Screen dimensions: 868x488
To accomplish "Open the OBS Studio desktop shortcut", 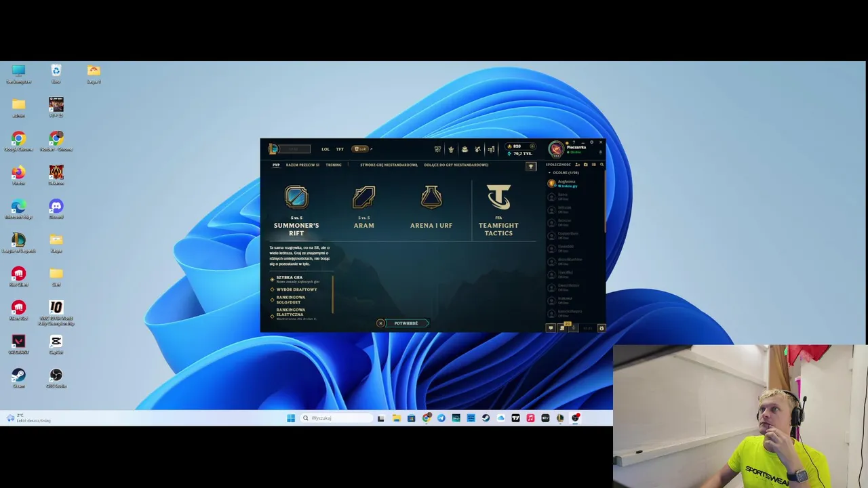I will coord(56,378).
